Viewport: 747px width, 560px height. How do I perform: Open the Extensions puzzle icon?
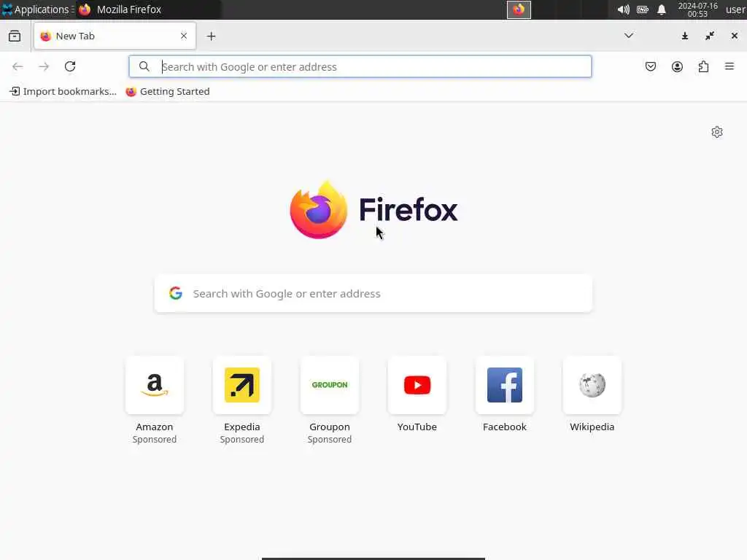704,66
